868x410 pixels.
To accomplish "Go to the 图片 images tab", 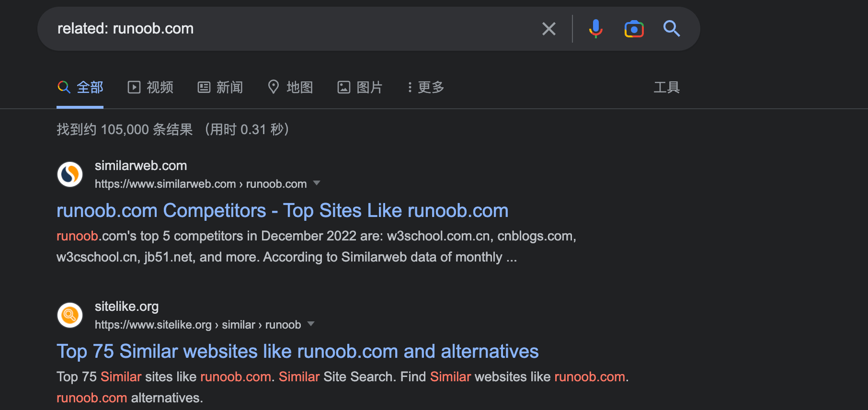I will pyautogui.click(x=360, y=87).
